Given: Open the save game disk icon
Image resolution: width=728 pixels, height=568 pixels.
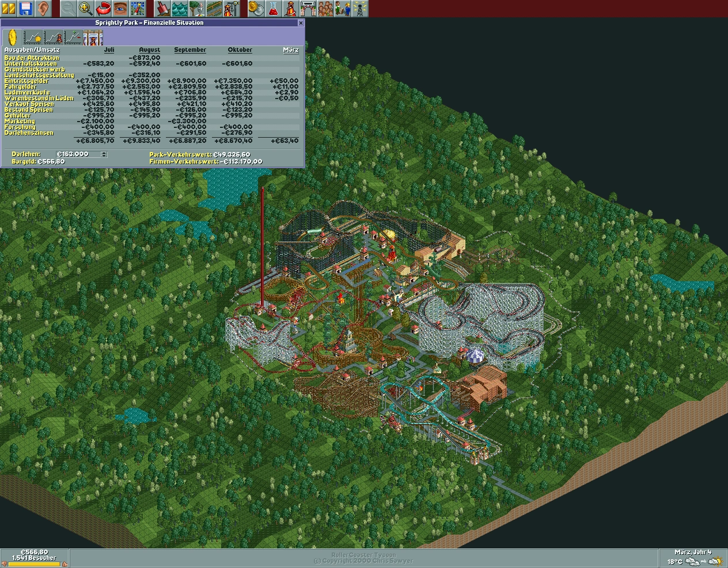Looking at the screenshot, I should coord(26,9).
